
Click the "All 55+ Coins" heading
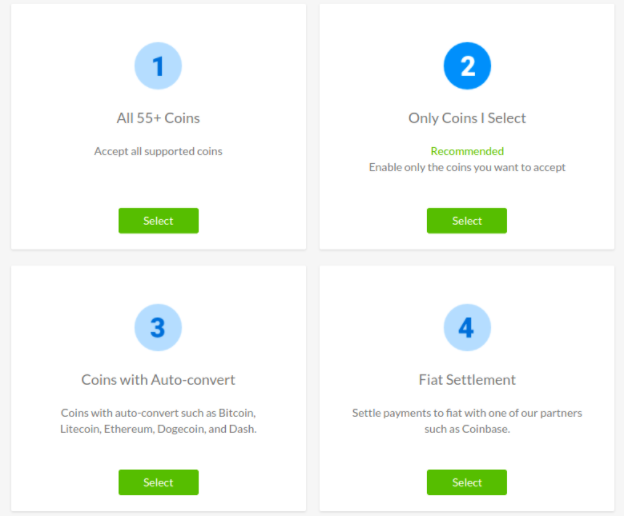[158, 118]
